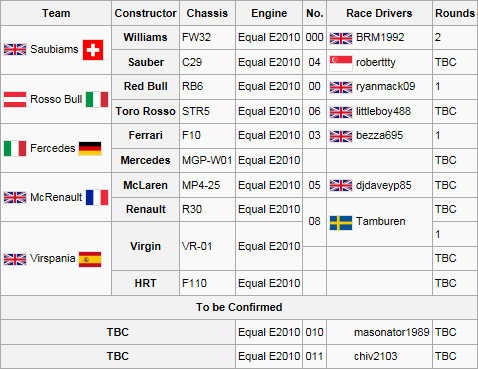Click the Swedish flag beside Tamburen

[341, 223]
